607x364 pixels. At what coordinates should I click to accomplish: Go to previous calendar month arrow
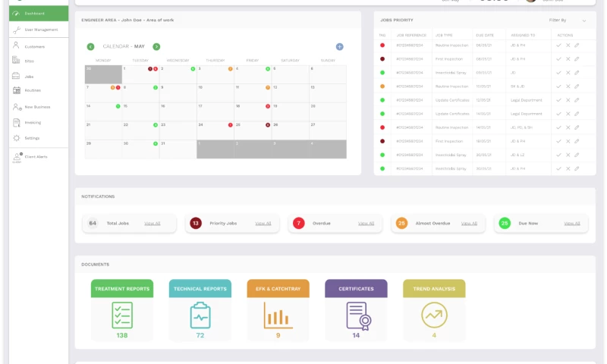coord(90,47)
